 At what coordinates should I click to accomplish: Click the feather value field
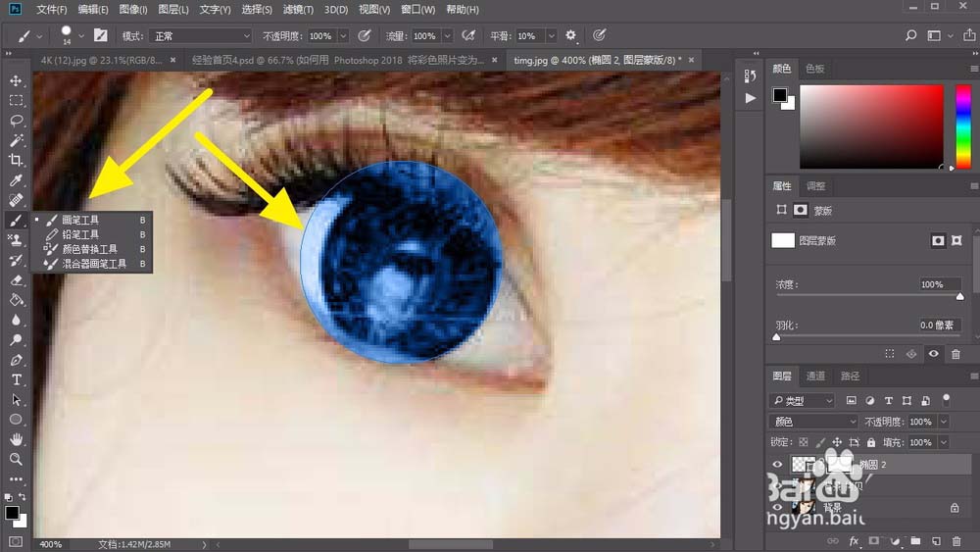940,326
